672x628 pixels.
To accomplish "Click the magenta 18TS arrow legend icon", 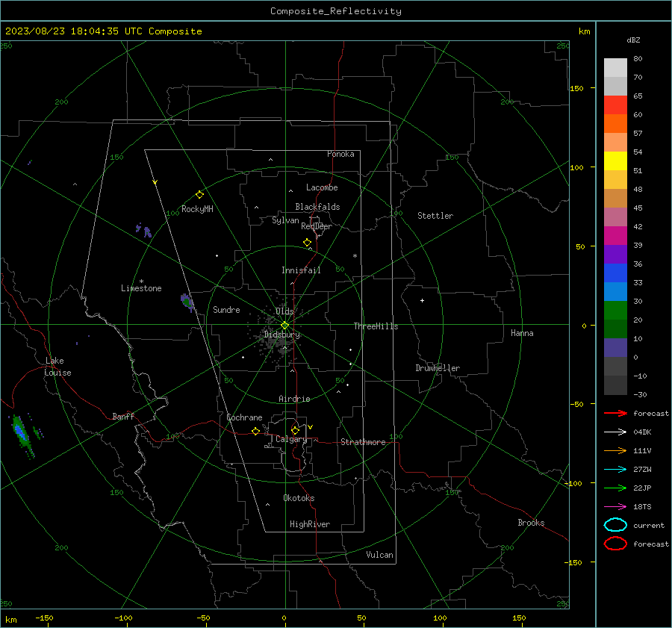I will pyautogui.click(x=615, y=507).
